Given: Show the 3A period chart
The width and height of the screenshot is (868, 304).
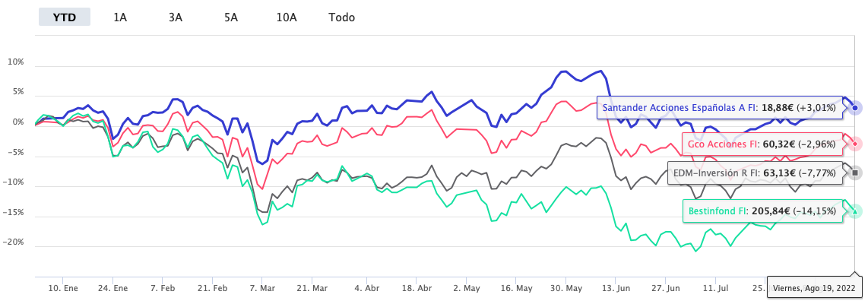Looking at the screenshot, I should coord(176,17).
